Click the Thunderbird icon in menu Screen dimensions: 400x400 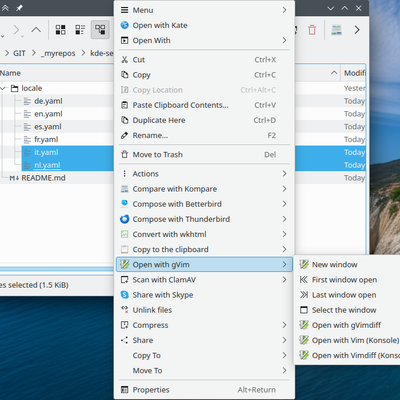(124, 219)
